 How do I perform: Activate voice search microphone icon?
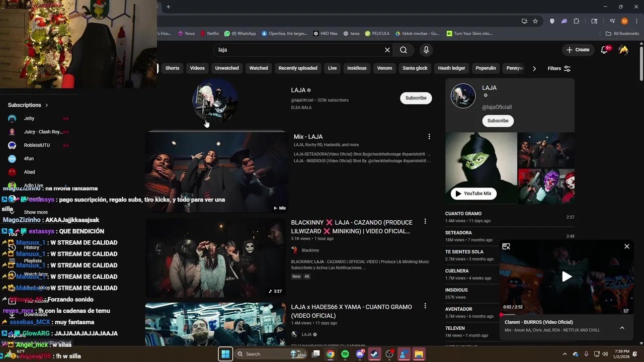click(426, 50)
